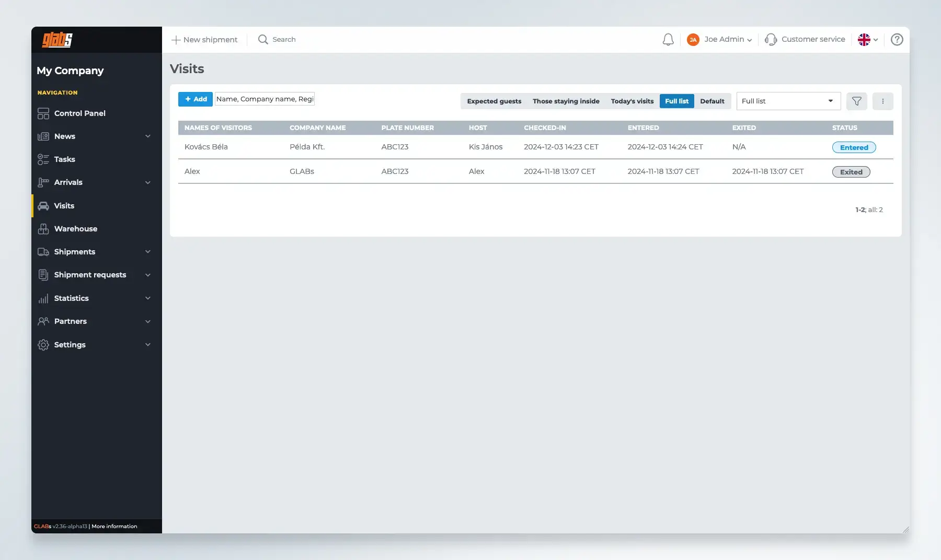Click the Tasks checklist icon

pos(43,159)
